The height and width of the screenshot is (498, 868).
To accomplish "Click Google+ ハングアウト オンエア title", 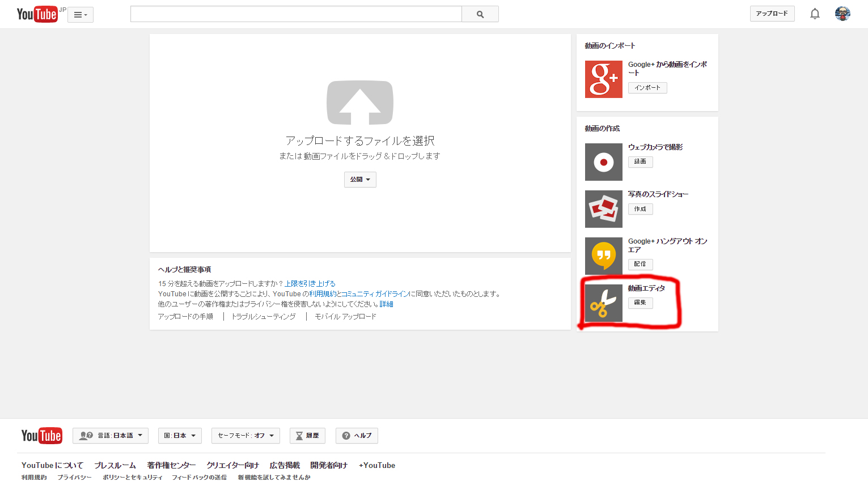I will [667, 245].
